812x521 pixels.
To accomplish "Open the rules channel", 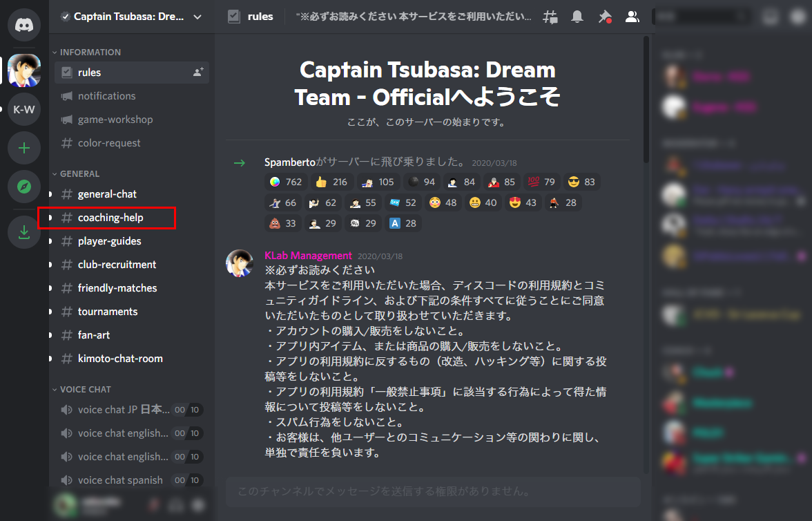I will pos(131,73).
